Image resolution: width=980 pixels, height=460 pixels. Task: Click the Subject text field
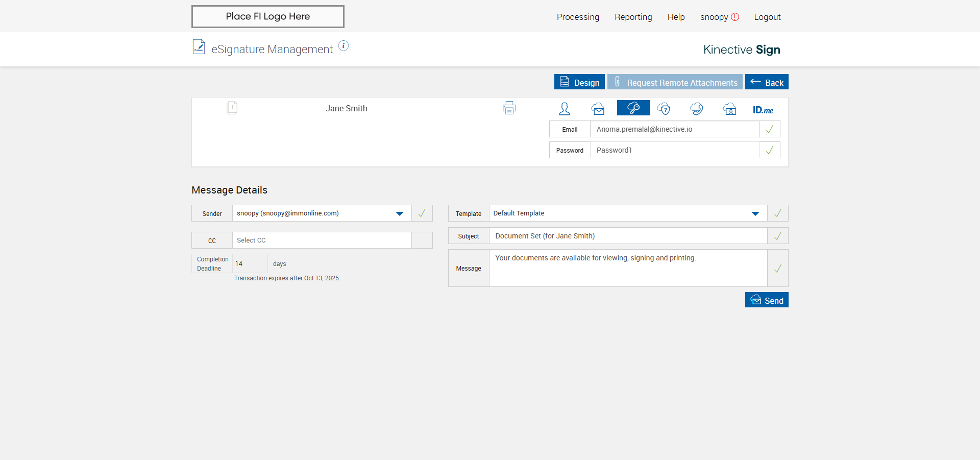(x=628, y=236)
